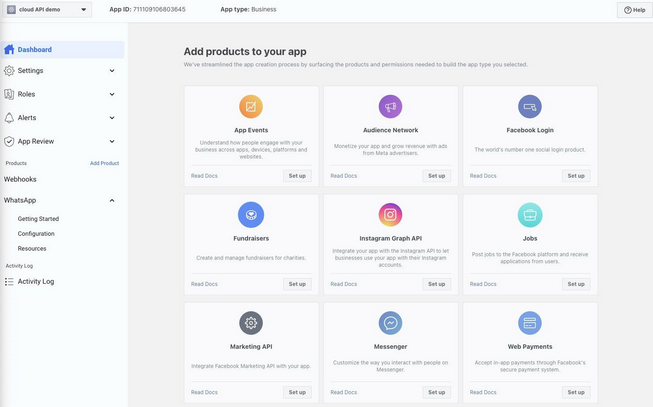
Task: Read Docs for Messenger
Action: (344, 392)
